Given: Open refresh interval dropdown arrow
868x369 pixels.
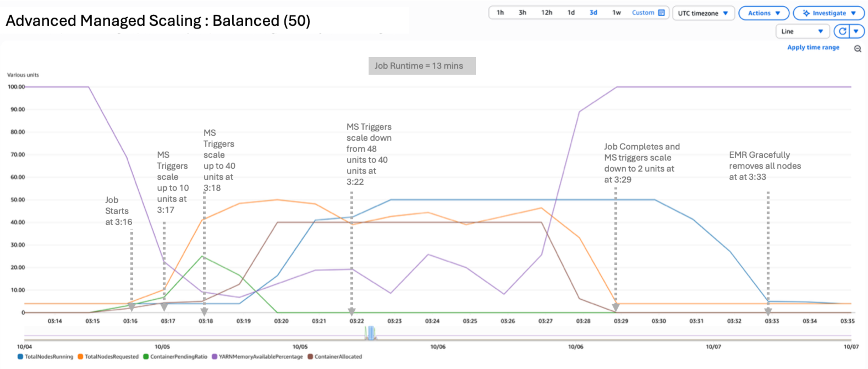Looking at the screenshot, I should coord(856,31).
